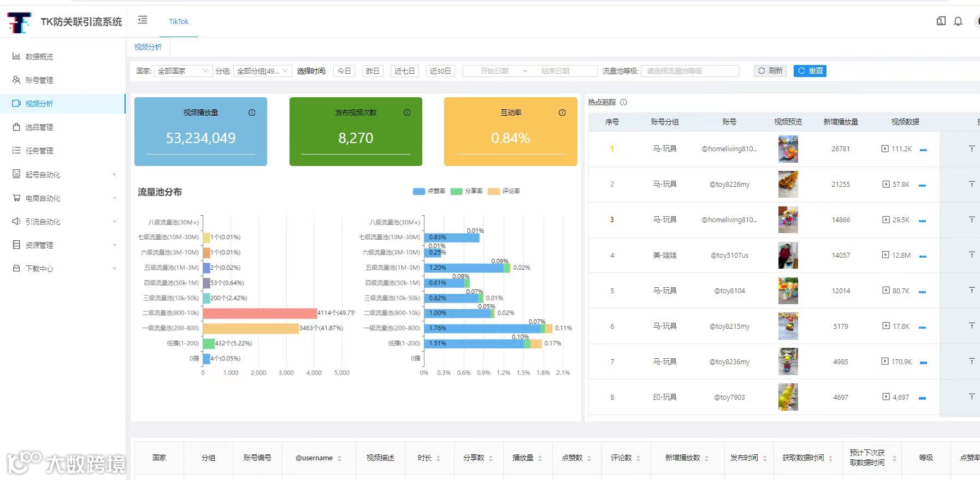Viewport: 980px width, 480px height.
Task: Click the info icon on 视频播放量 card
Action: click(252, 112)
